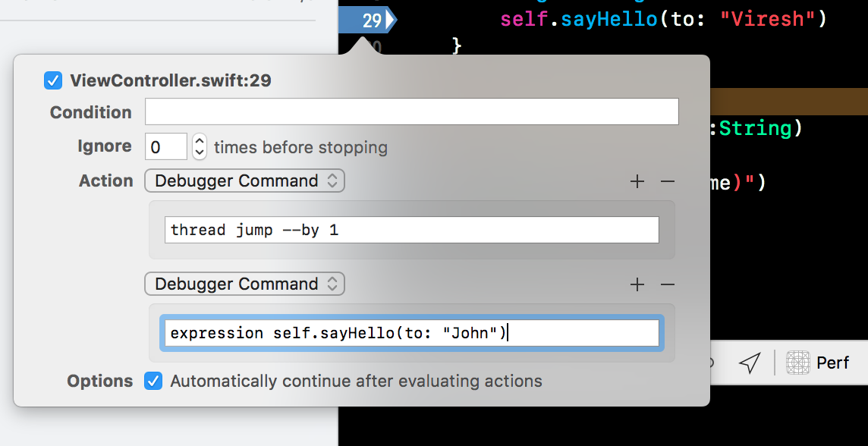Click the app icon beside Perf
Viewport: 868px width, 446px height.
pyautogui.click(x=797, y=363)
